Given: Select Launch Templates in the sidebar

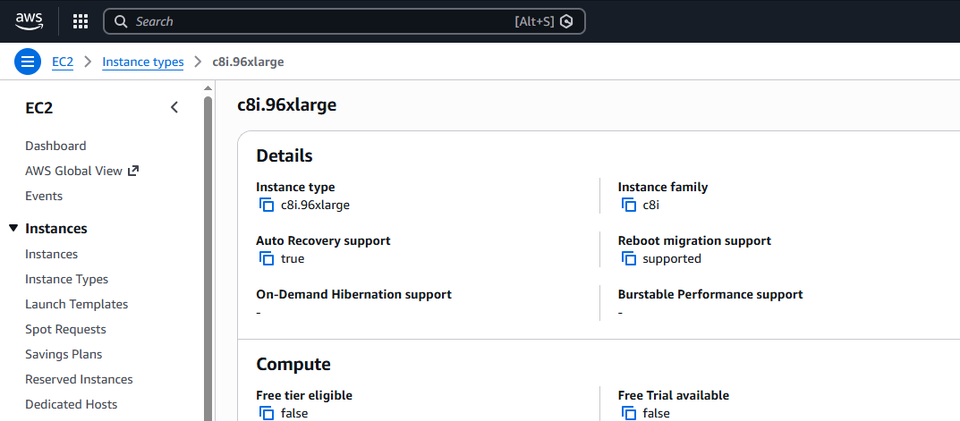Looking at the screenshot, I should tap(77, 304).
